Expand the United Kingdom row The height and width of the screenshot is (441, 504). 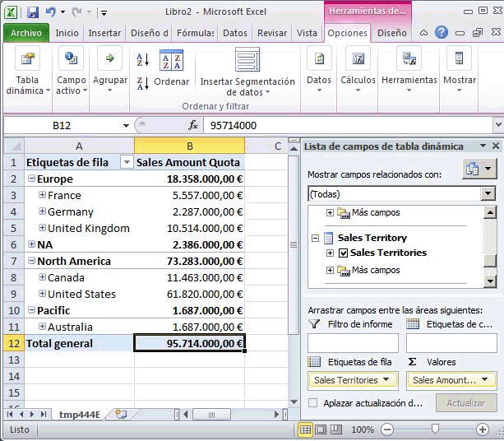tap(42, 227)
